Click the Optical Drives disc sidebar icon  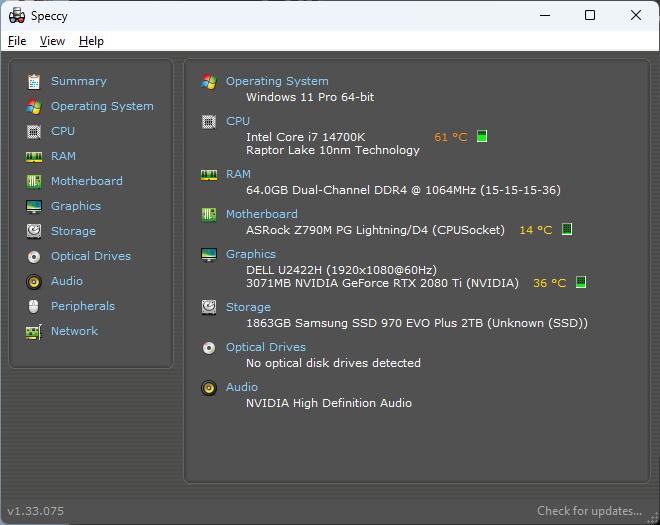[34, 256]
